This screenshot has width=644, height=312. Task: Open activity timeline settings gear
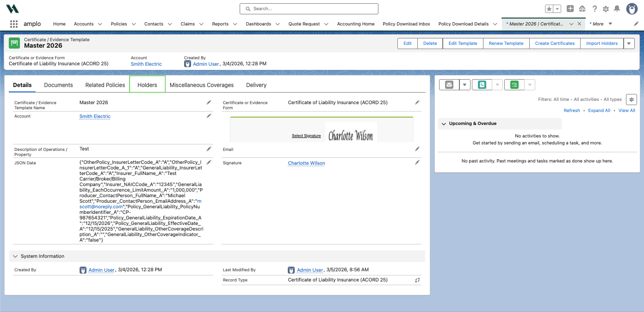pyautogui.click(x=631, y=99)
